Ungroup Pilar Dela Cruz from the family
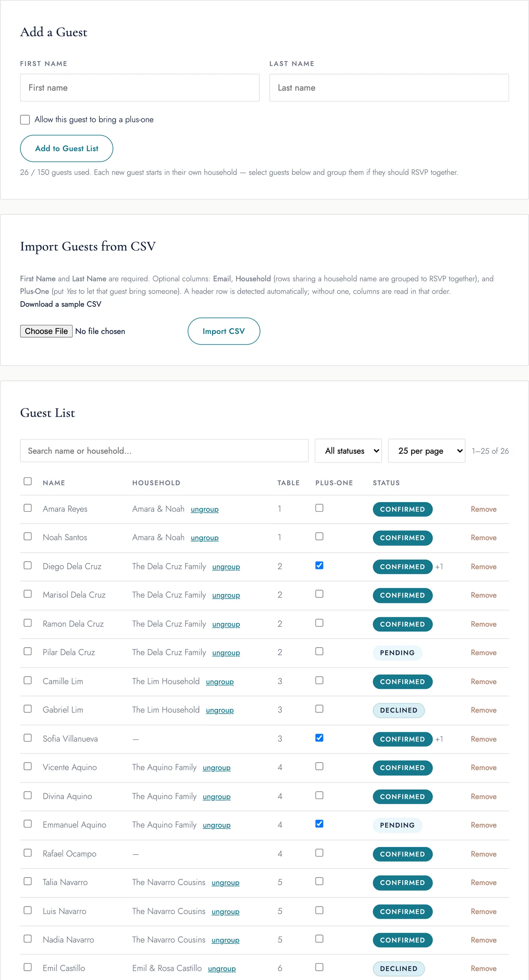This screenshot has width=529, height=980. pyautogui.click(x=226, y=652)
